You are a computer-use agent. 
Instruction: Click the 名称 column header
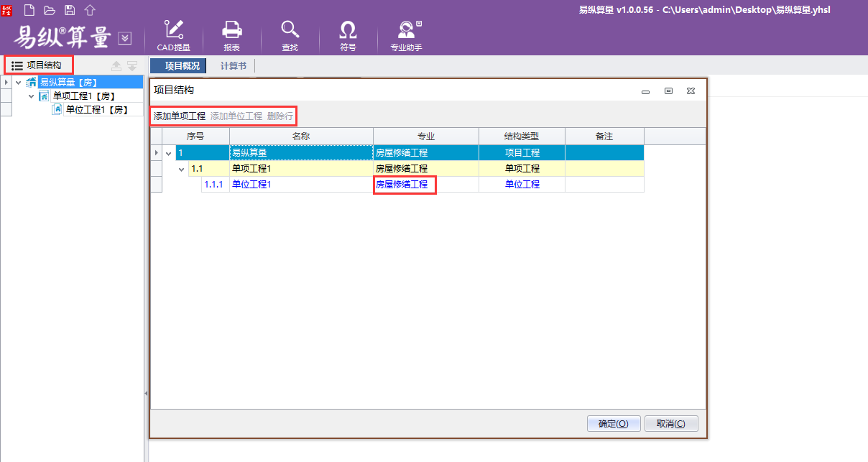301,137
